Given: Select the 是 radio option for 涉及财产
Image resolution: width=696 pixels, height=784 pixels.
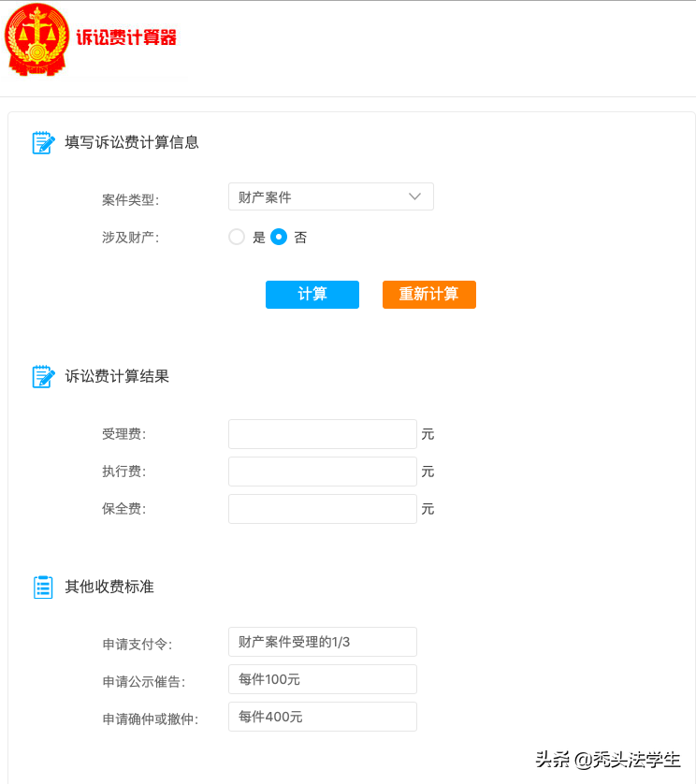Looking at the screenshot, I should click(x=237, y=237).
